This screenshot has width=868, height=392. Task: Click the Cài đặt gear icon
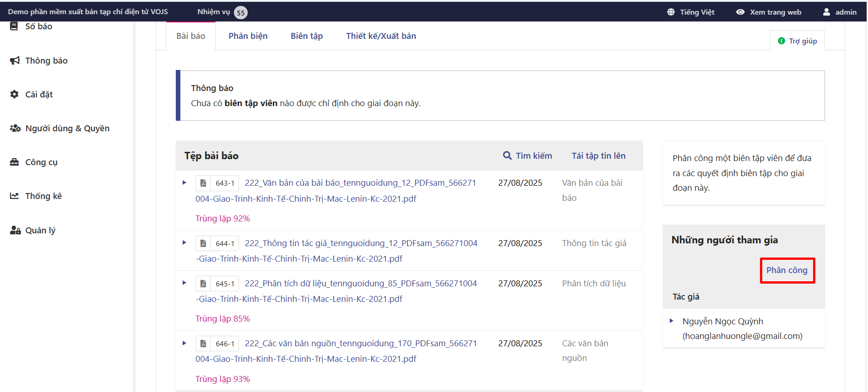[x=15, y=94]
